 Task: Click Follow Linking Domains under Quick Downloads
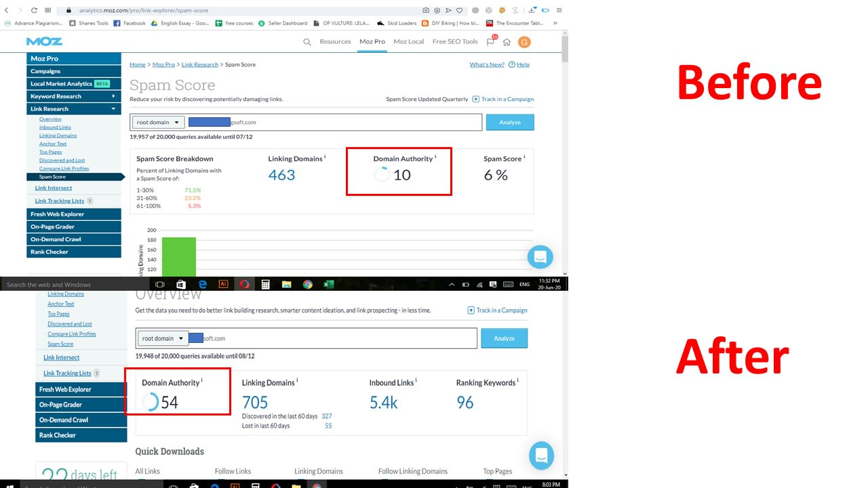pos(413,471)
